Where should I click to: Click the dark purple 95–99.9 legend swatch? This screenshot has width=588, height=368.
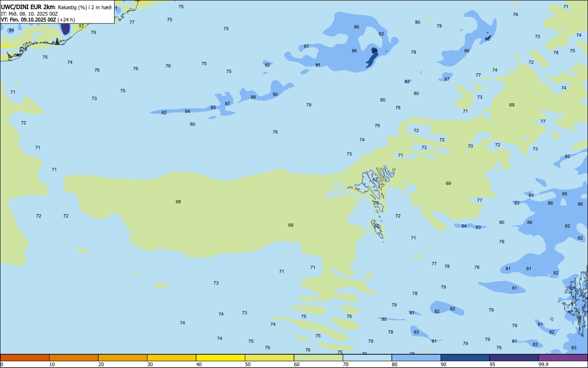[x=514, y=357]
